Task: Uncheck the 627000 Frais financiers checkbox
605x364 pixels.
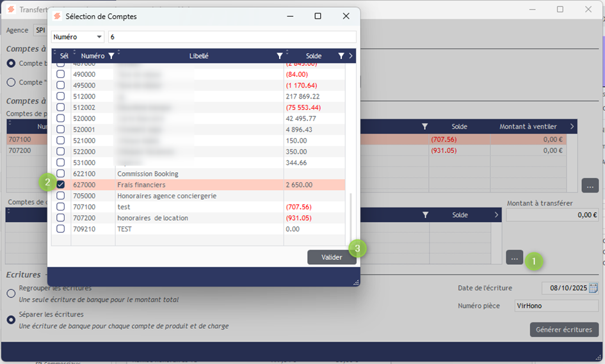Action: pos(61,184)
